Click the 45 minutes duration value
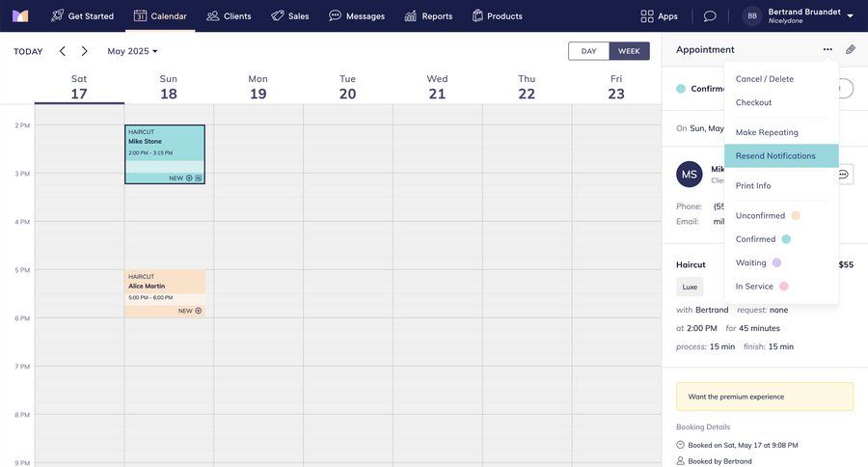 (x=760, y=328)
